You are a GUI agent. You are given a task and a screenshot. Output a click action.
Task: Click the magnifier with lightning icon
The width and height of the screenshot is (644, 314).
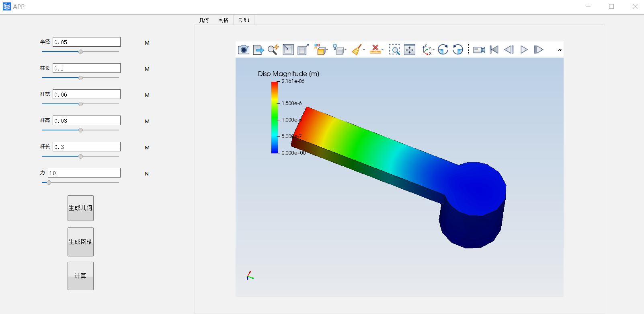pyautogui.click(x=273, y=50)
